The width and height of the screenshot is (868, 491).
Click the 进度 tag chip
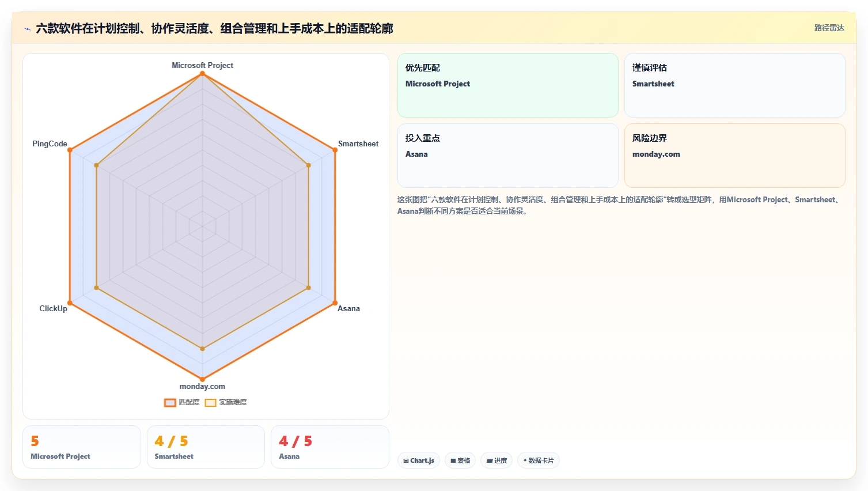496,460
